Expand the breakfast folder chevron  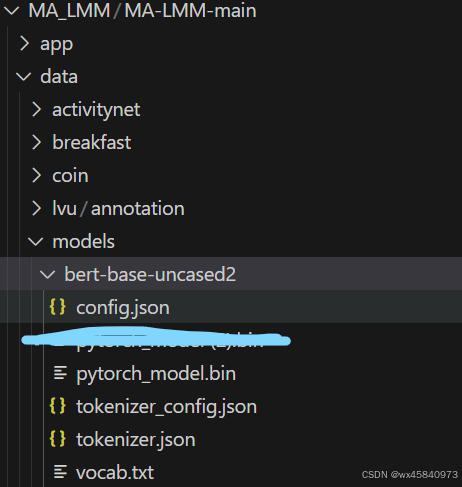[37, 142]
